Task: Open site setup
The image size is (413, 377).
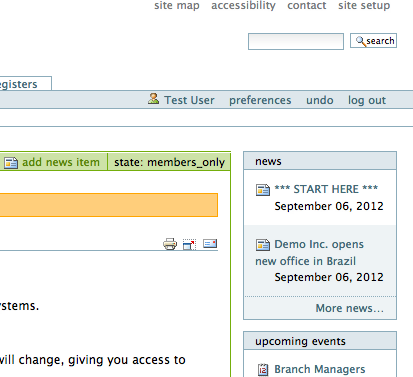Action: 364,5
